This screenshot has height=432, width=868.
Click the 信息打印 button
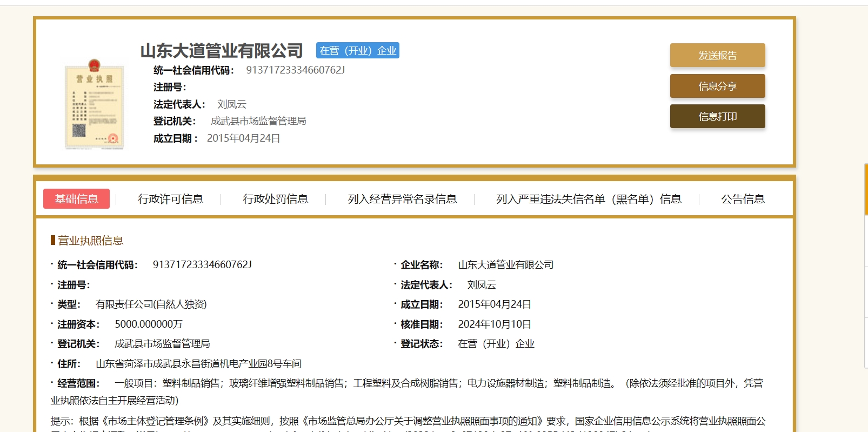point(717,116)
